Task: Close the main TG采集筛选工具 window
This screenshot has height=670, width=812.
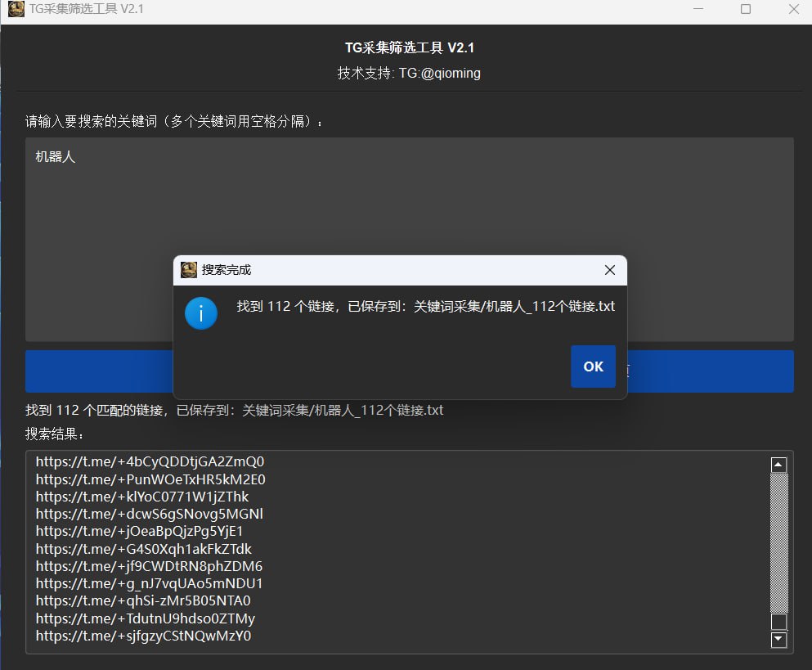Action: point(793,9)
